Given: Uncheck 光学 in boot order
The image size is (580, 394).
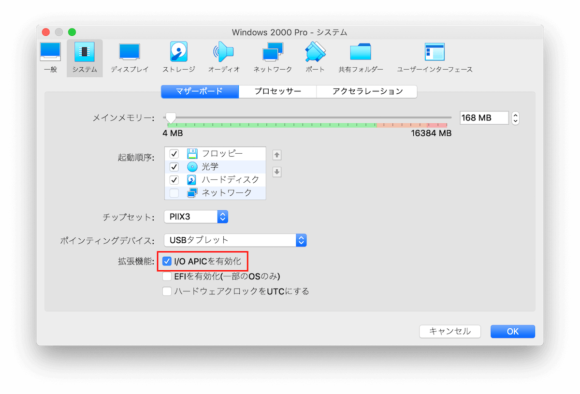Looking at the screenshot, I should [x=174, y=166].
